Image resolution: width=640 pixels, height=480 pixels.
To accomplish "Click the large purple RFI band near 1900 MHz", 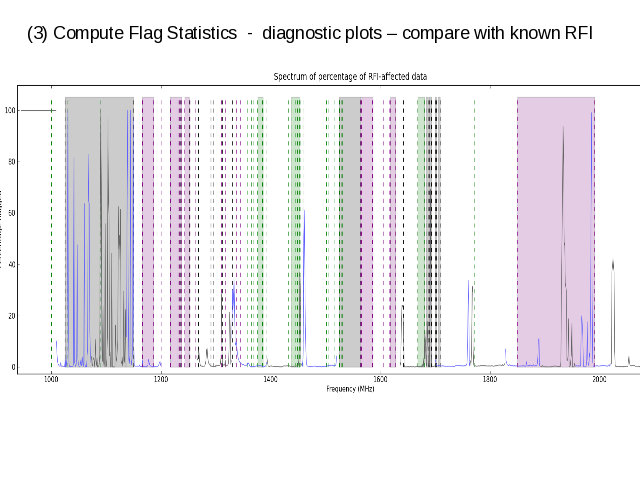I will click(x=556, y=232).
